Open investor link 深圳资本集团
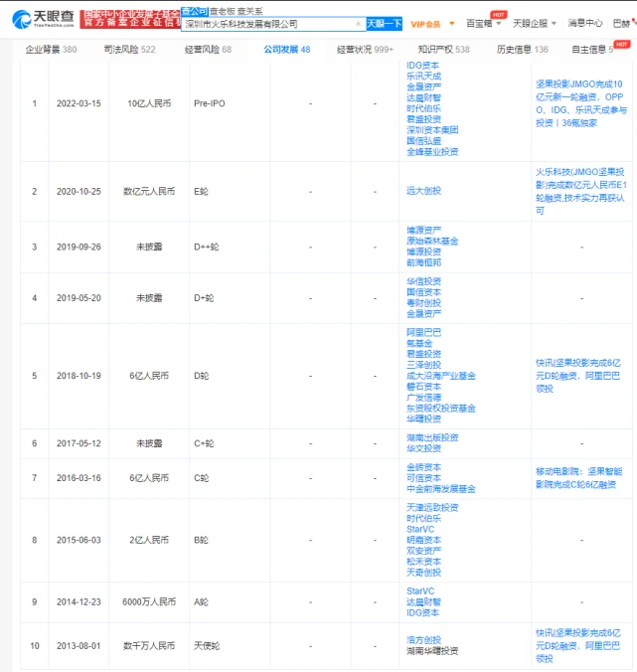637x672 pixels. [432, 130]
